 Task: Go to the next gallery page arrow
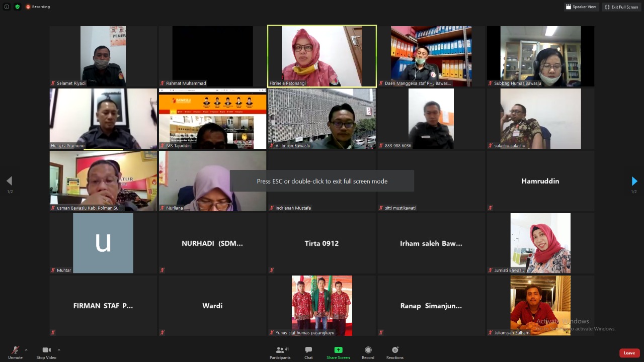tap(634, 181)
